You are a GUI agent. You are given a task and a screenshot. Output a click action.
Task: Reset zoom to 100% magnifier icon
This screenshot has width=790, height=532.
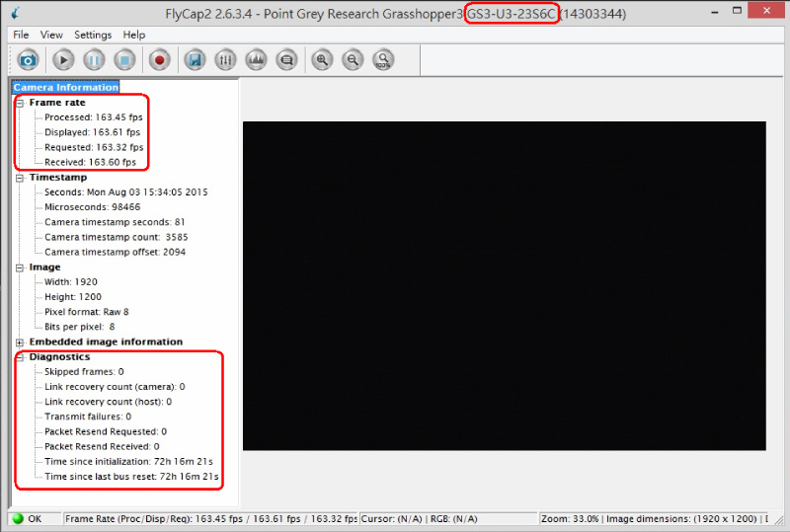pyautogui.click(x=383, y=60)
